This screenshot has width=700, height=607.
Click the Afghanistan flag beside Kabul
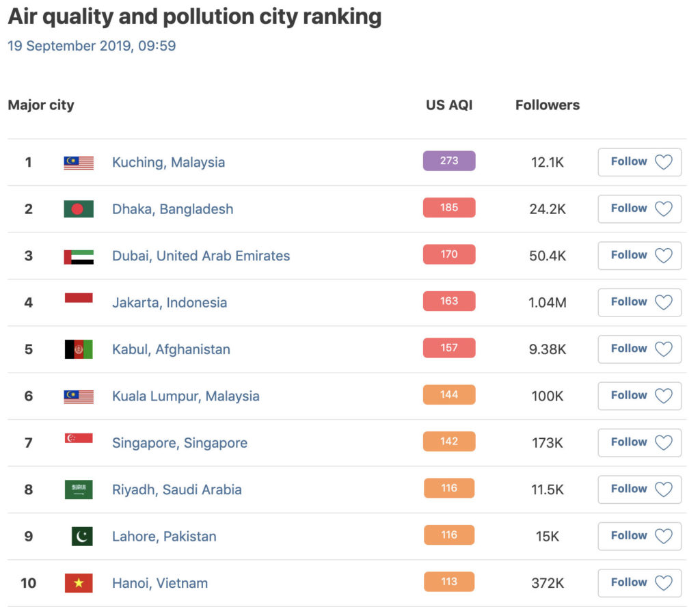79,349
